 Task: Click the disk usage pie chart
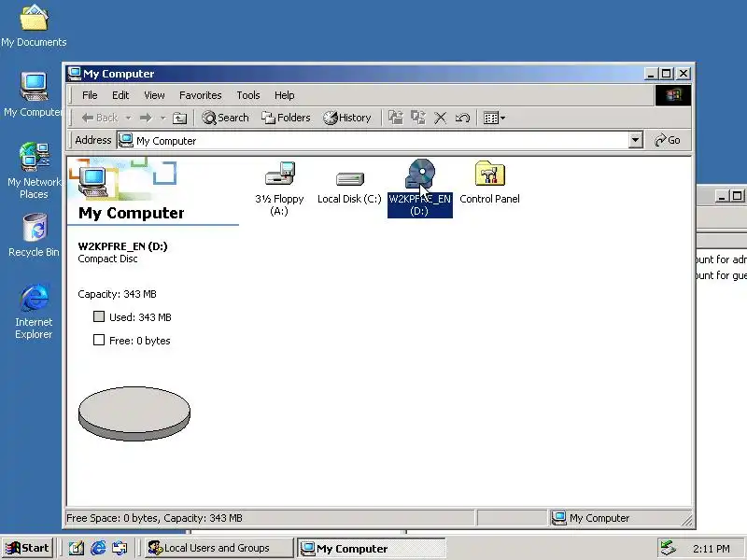(x=134, y=413)
